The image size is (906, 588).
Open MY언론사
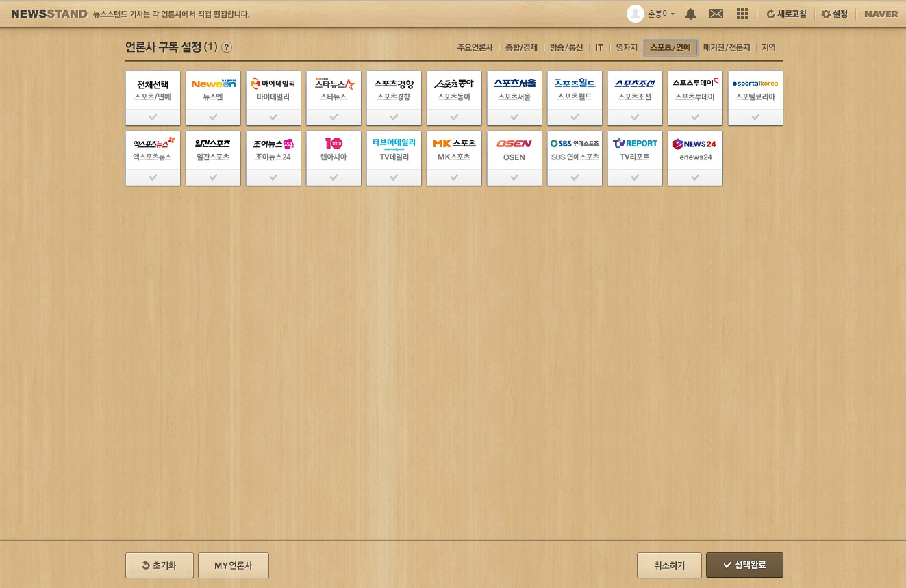pyautogui.click(x=234, y=565)
